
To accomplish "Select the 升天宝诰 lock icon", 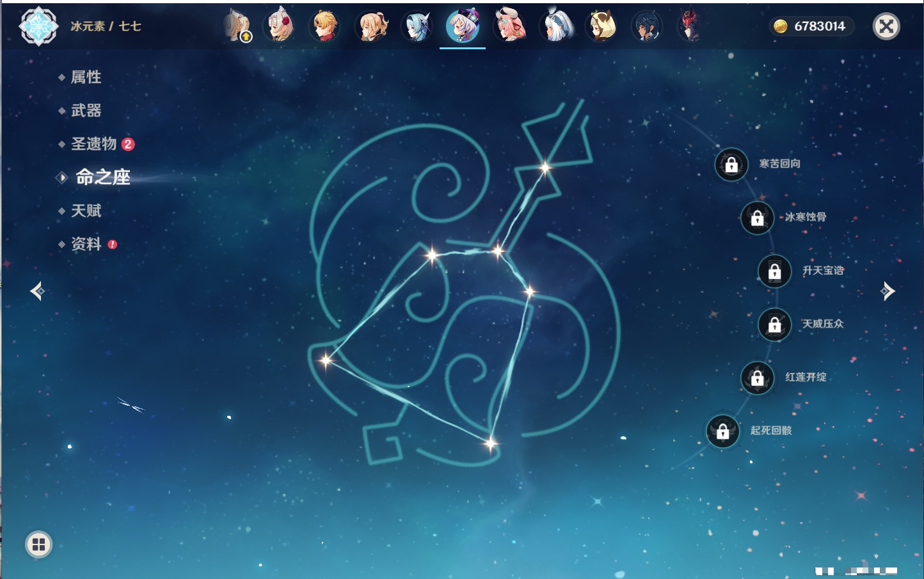I will click(x=775, y=271).
